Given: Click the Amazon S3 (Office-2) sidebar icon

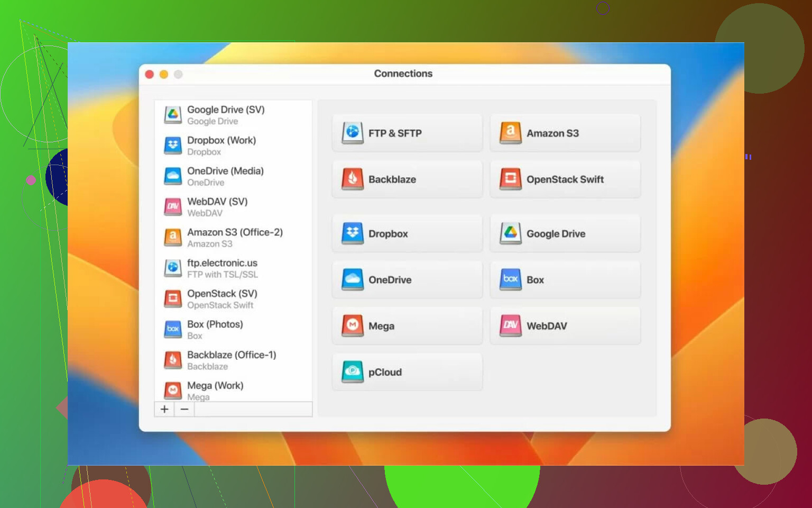Looking at the screenshot, I should pyautogui.click(x=173, y=238).
